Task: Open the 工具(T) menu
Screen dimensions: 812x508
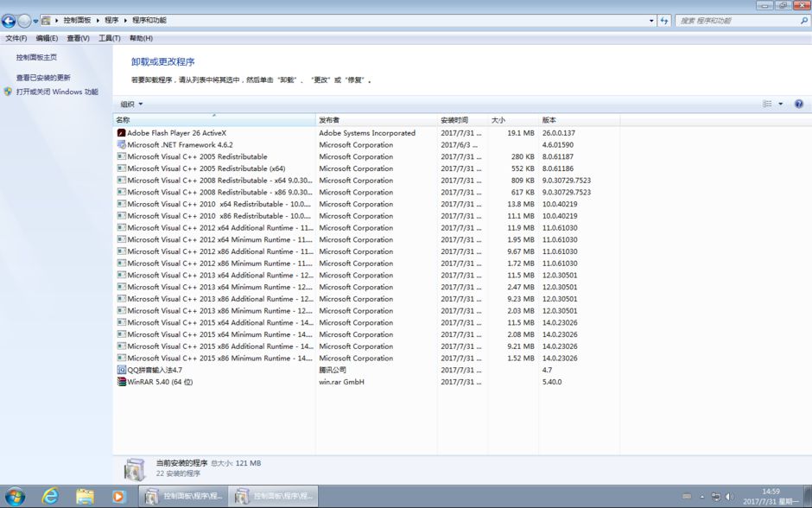Action: click(109, 38)
